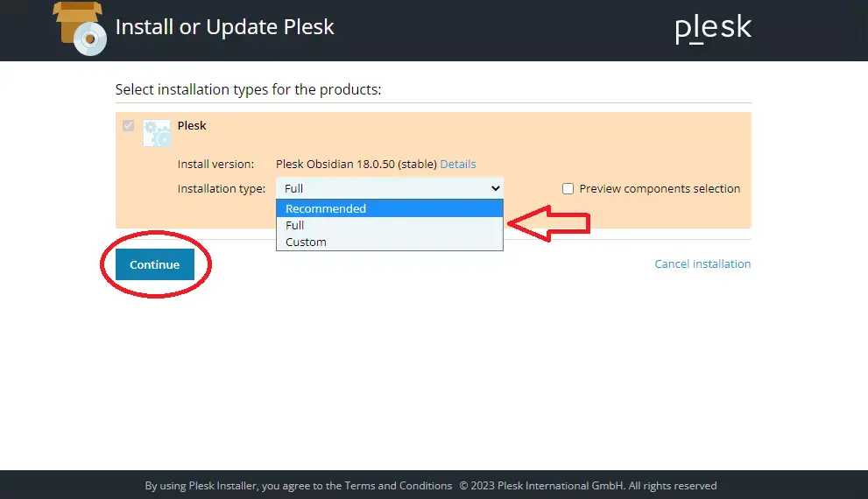Pick Custom in the installation type list
This screenshot has height=499, width=868.
tap(306, 242)
